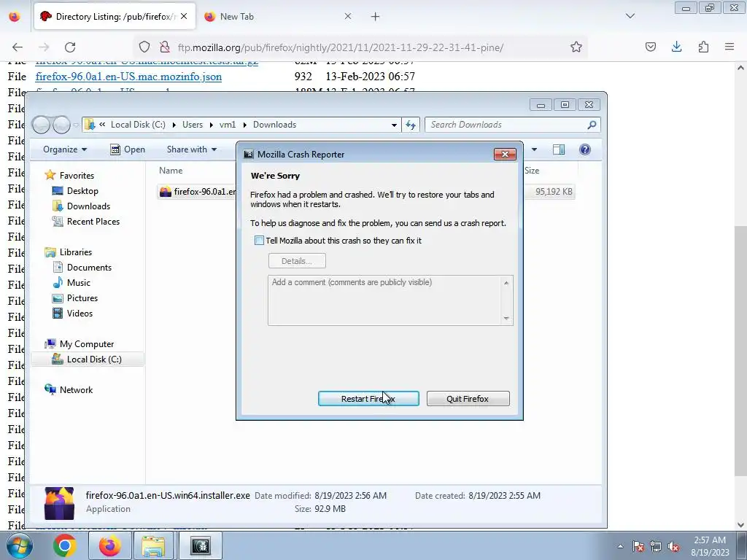Select Libraries in navigation pane
This screenshot has height=560, width=747.
pyautogui.click(x=75, y=252)
